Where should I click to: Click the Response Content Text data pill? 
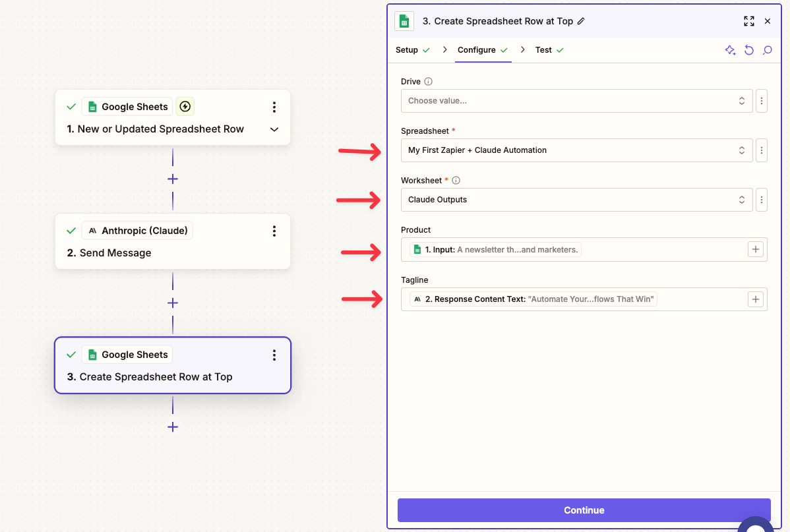coord(533,299)
